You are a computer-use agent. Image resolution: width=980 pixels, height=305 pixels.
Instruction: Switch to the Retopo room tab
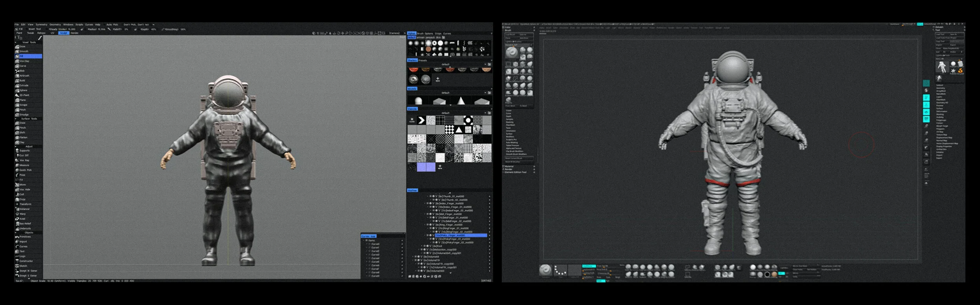coord(42,33)
